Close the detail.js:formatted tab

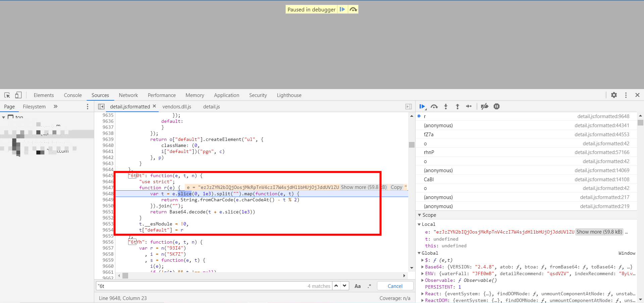(x=154, y=106)
